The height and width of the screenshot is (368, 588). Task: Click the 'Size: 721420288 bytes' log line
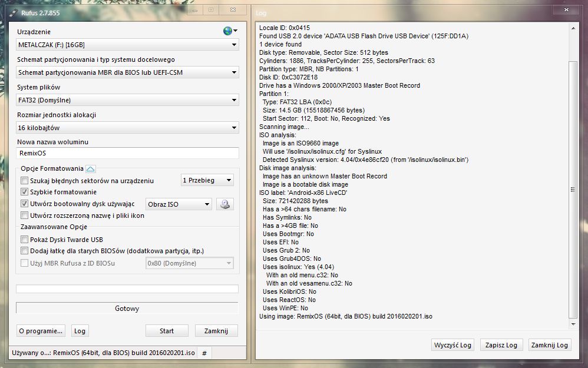pyautogui.click(x=296, y=201)
